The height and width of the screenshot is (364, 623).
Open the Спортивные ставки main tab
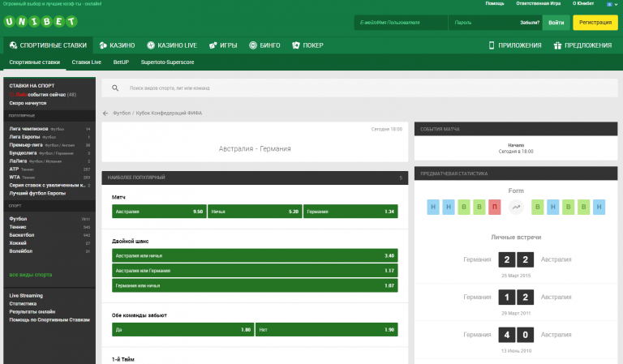click(48, 45)
